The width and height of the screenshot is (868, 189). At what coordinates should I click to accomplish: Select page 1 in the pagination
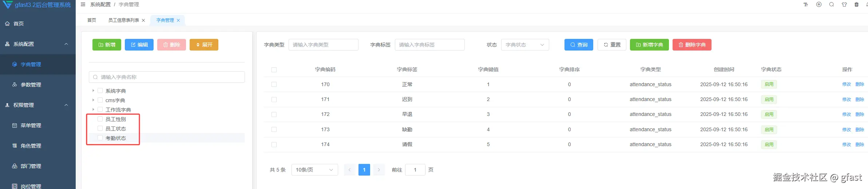pos(364,170)
